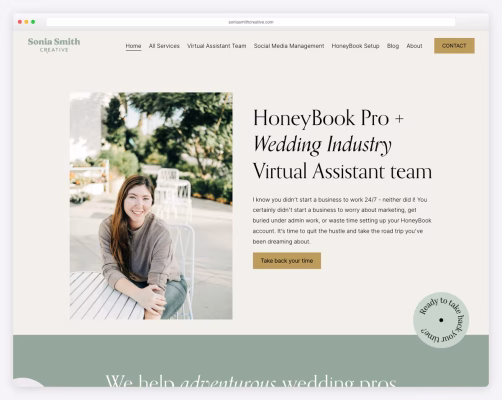Open the Home nav link
Screen dimensions: 502x400
click(x=133, y=46)
